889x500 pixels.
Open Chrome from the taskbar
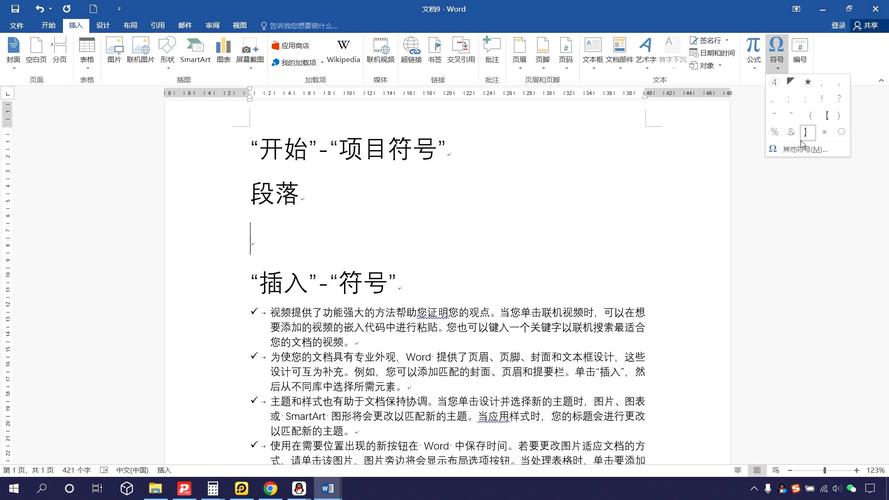(270, 488)
